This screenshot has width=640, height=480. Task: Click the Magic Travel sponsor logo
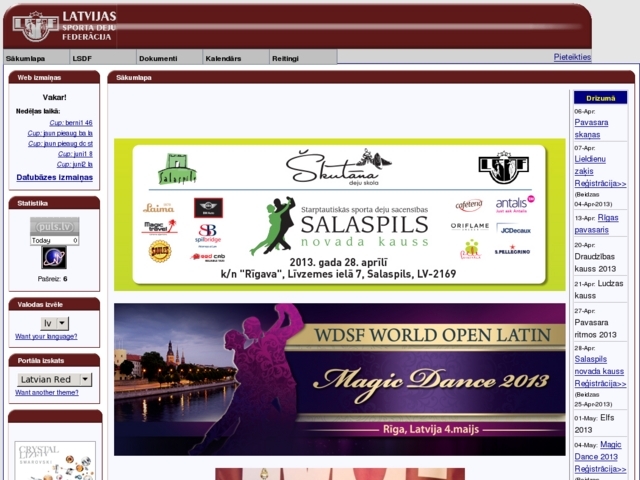pyautogui.click(x=159, y=227)
